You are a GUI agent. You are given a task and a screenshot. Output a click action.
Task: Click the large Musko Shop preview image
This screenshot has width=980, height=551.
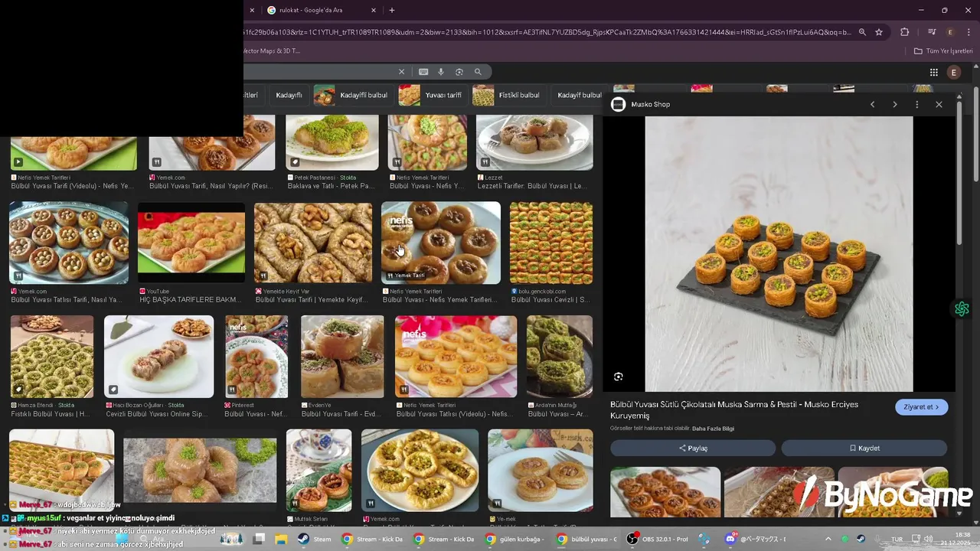779,254
